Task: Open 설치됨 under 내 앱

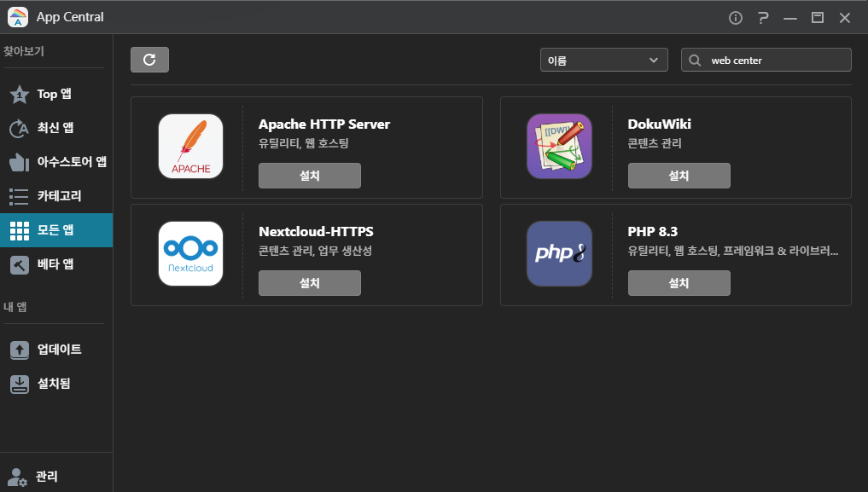Action: [56, 384]
